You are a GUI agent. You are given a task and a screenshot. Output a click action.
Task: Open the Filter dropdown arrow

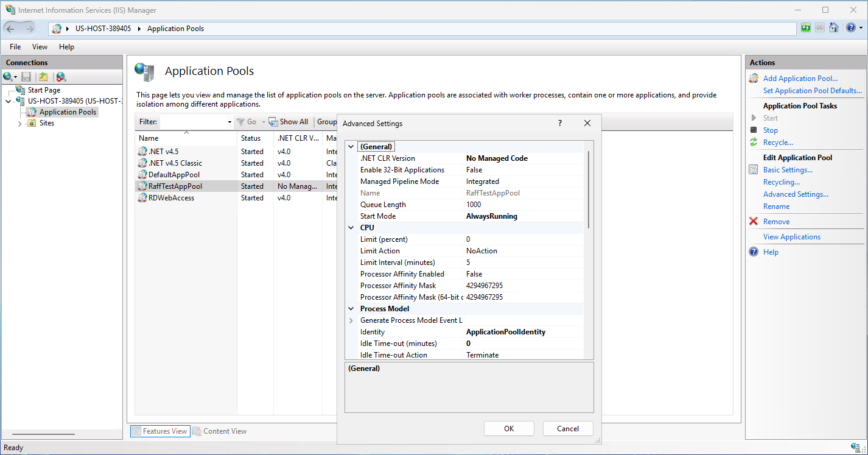229,122
